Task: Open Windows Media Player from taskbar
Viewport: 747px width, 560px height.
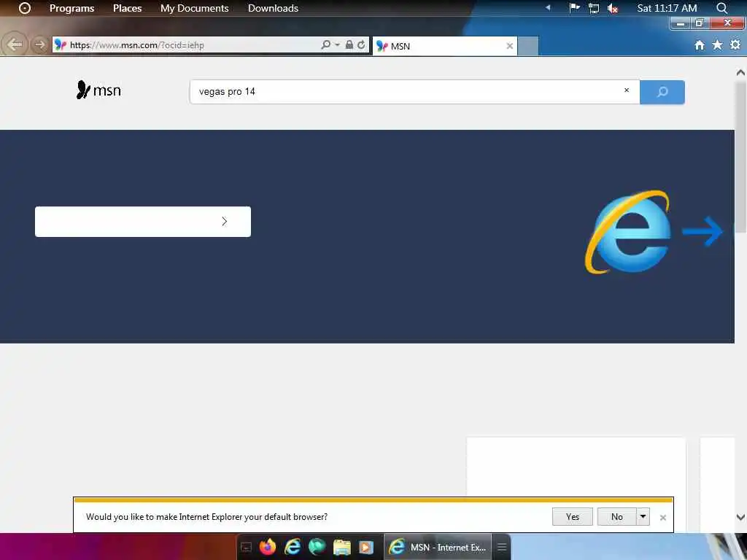Action: (366, 547)
